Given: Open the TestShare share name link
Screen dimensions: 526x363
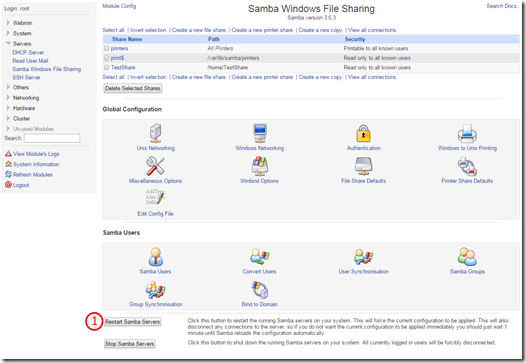Looking at the screenshot, I should pos(123,67).
